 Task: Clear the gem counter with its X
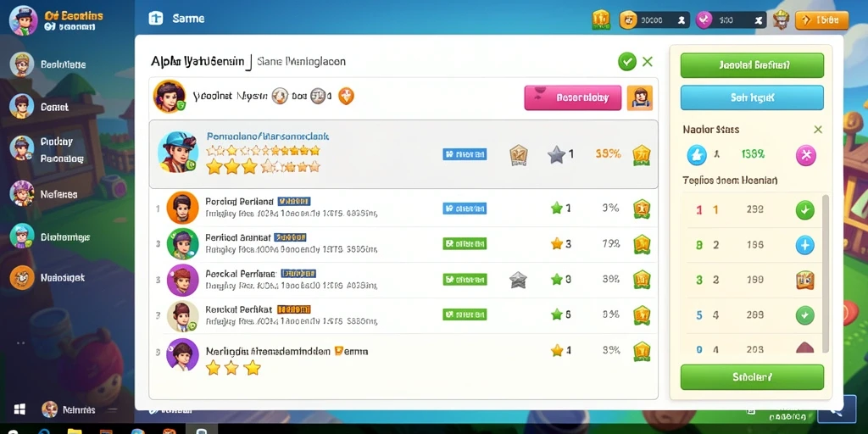(x=759, y=20)
